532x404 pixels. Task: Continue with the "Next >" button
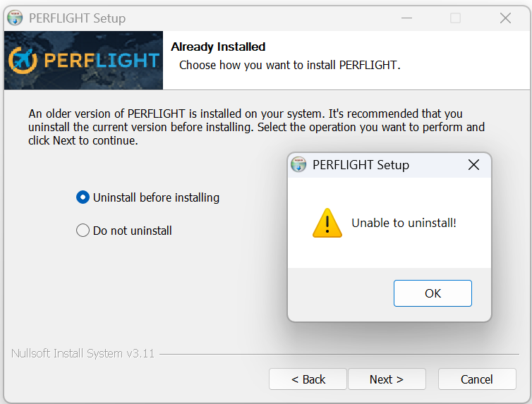387,379
